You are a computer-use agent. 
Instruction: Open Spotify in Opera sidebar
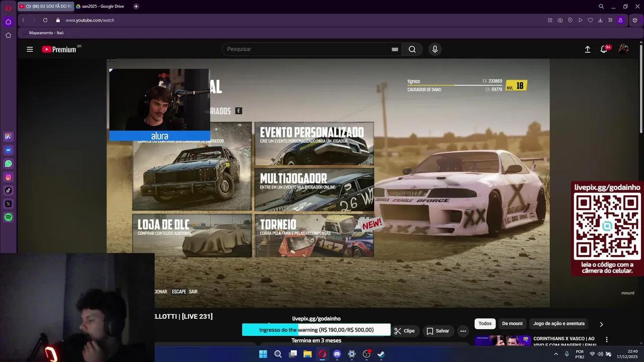(8, 217)
